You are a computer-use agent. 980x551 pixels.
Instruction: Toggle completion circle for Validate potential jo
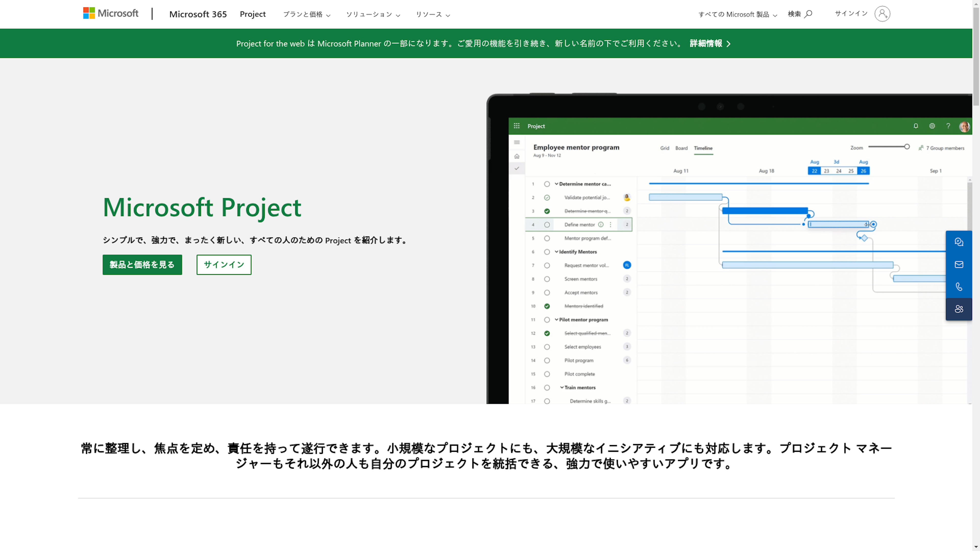[547, 197]
